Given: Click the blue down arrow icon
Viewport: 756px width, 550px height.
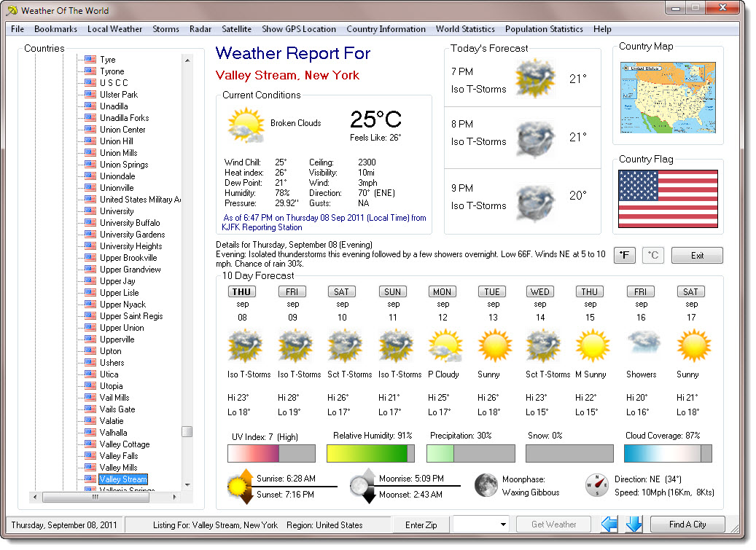Looking at the screenshot, I should point(634,524).
